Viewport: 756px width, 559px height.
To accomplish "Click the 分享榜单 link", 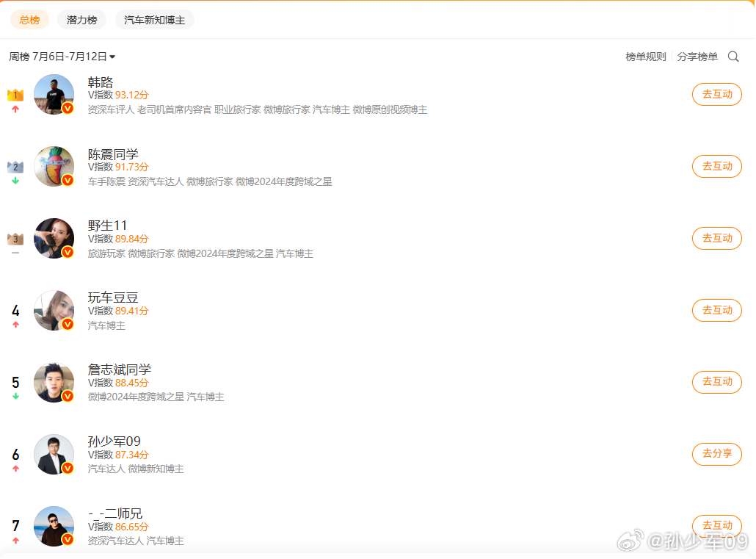I will 697,57.
